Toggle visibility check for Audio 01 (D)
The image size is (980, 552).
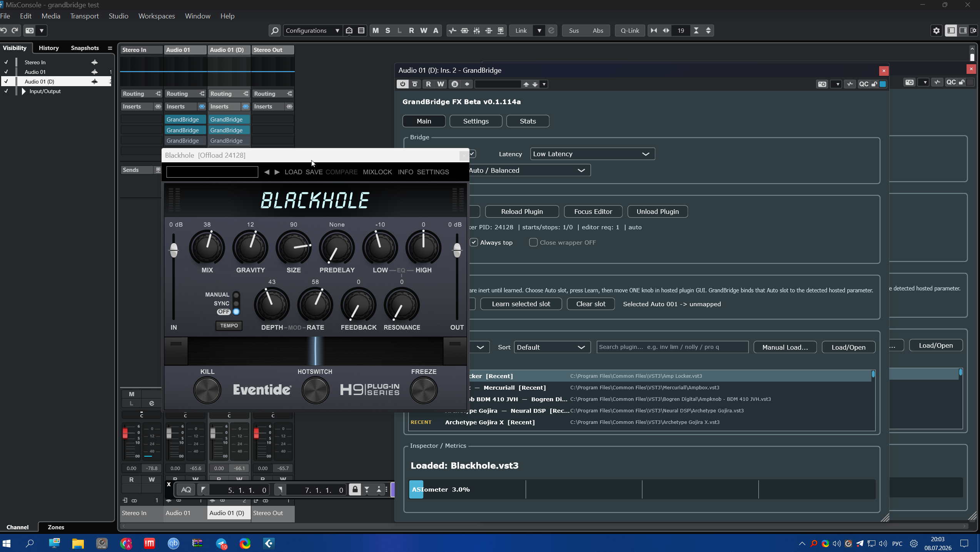pyautogui.click(x=6, y=81)
